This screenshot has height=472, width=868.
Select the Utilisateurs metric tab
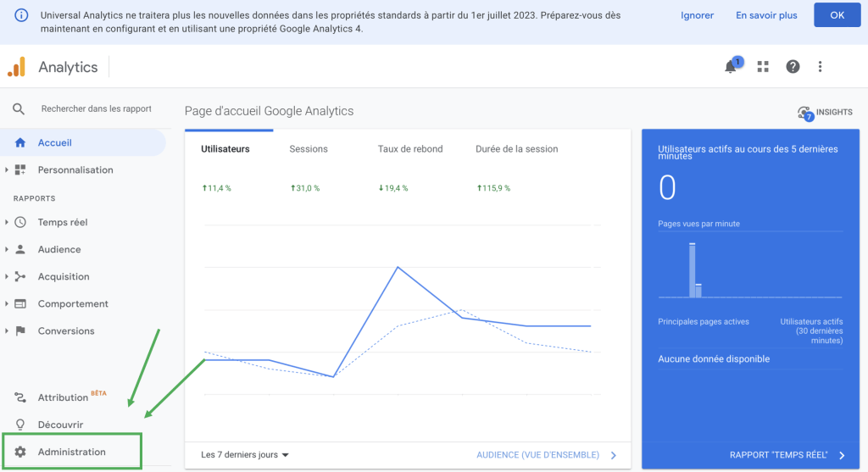[x=225, y=149]
